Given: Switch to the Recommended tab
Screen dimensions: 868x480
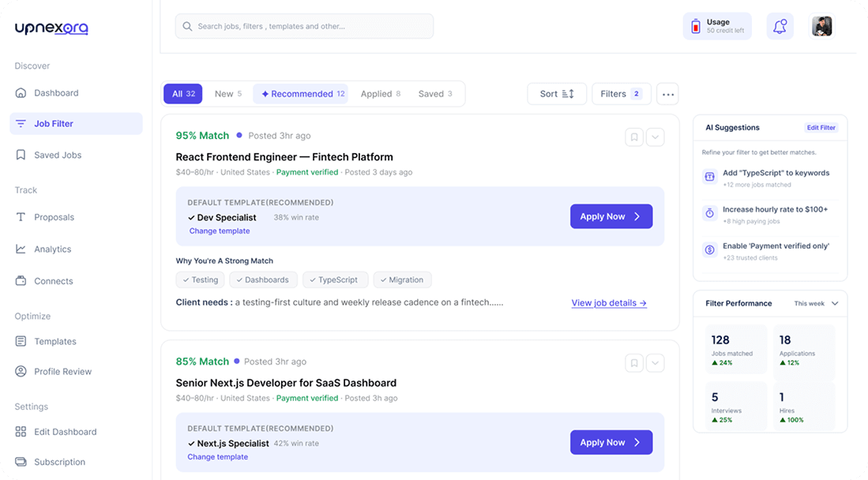Looking at the screenshot, I should pos(301,94).
